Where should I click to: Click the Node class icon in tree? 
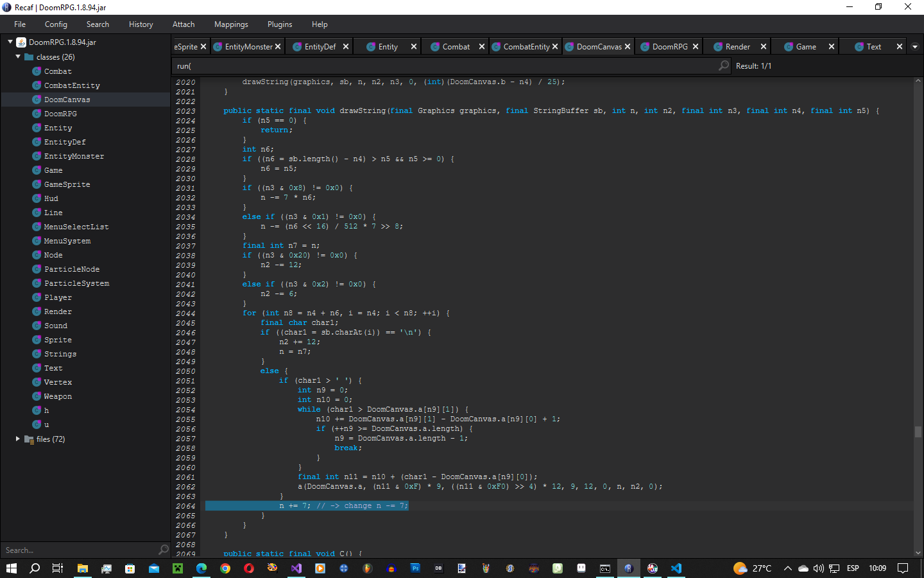37,255
